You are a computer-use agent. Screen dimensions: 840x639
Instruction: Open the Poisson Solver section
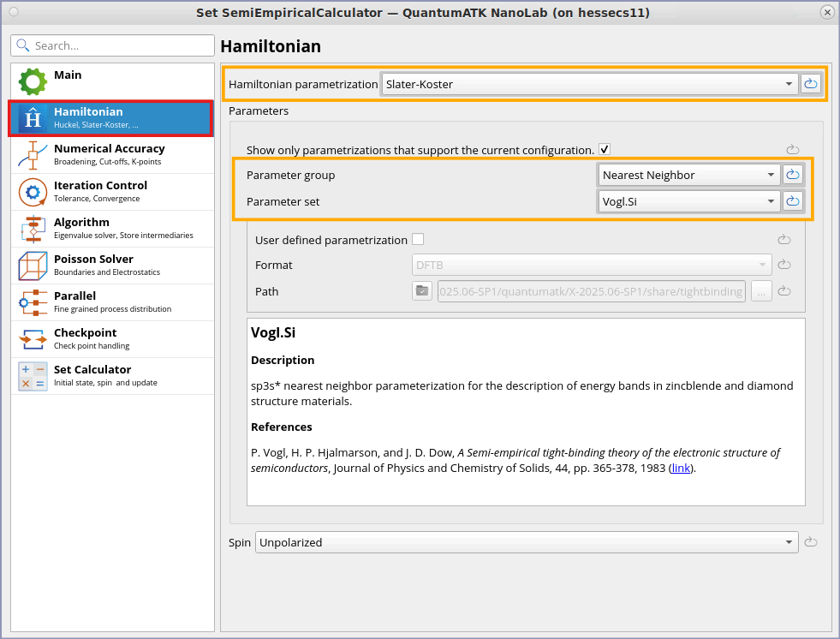pyautogui.click(x=111, y=266)
